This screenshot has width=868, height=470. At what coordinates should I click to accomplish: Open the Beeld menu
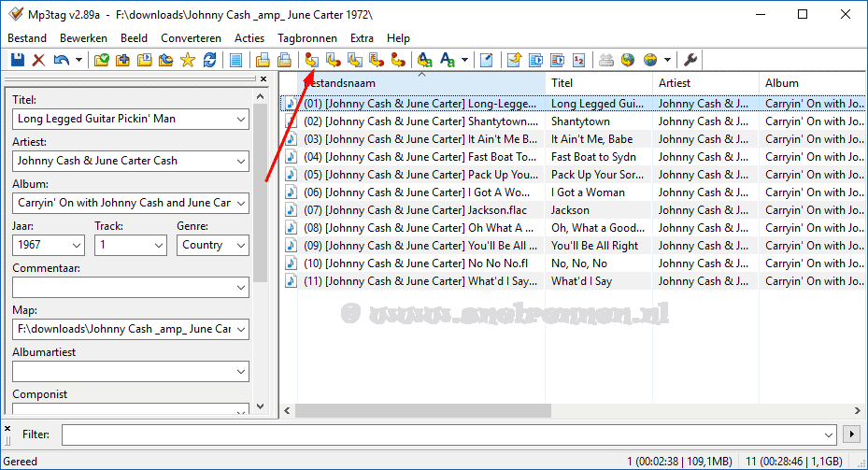pyautogui.click(x=134, y=38)
